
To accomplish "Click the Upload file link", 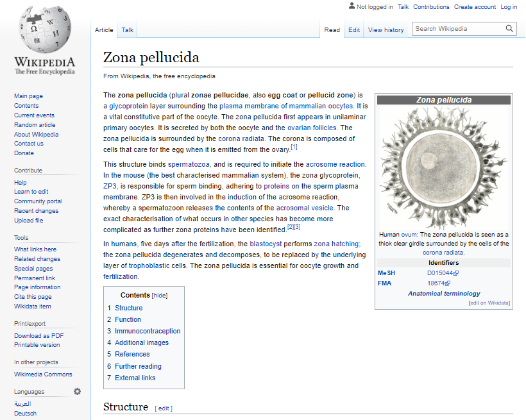I will [28, 221].
